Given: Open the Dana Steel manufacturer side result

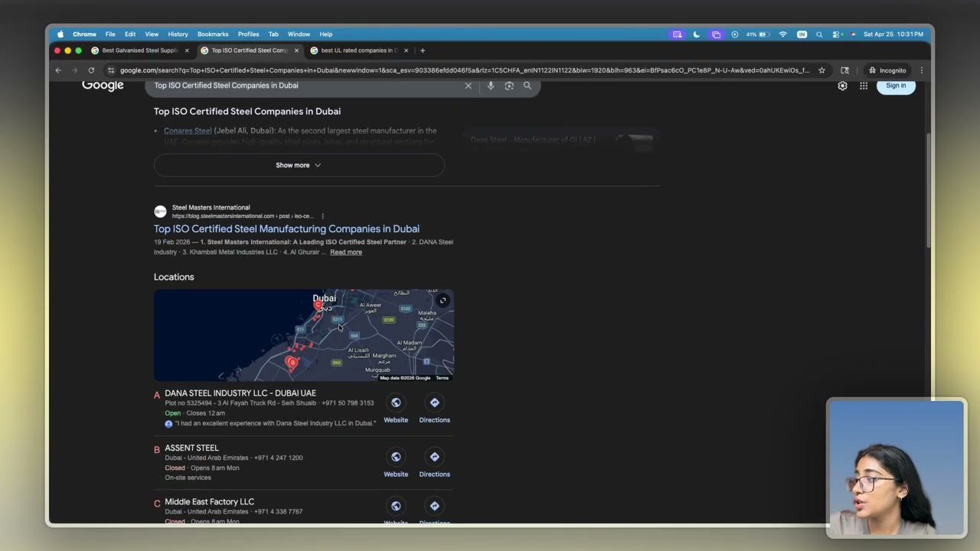Looking at the screenshot, I should coord(561,140).
